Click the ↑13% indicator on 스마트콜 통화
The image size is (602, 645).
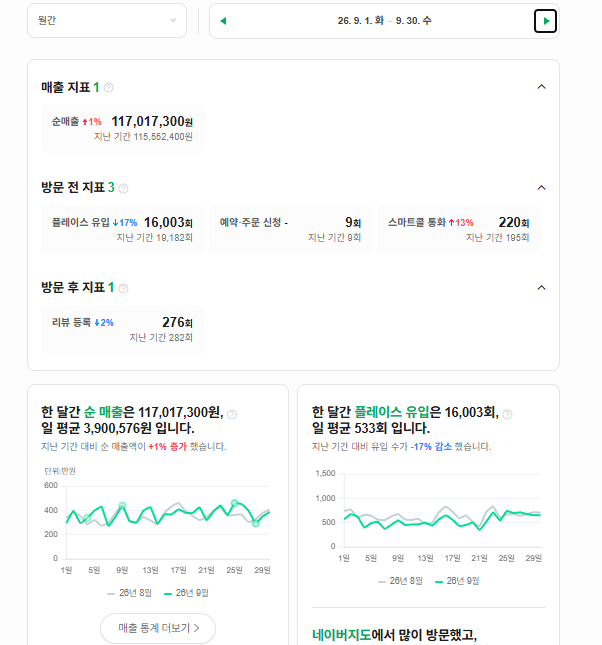(x=461, y=223)
